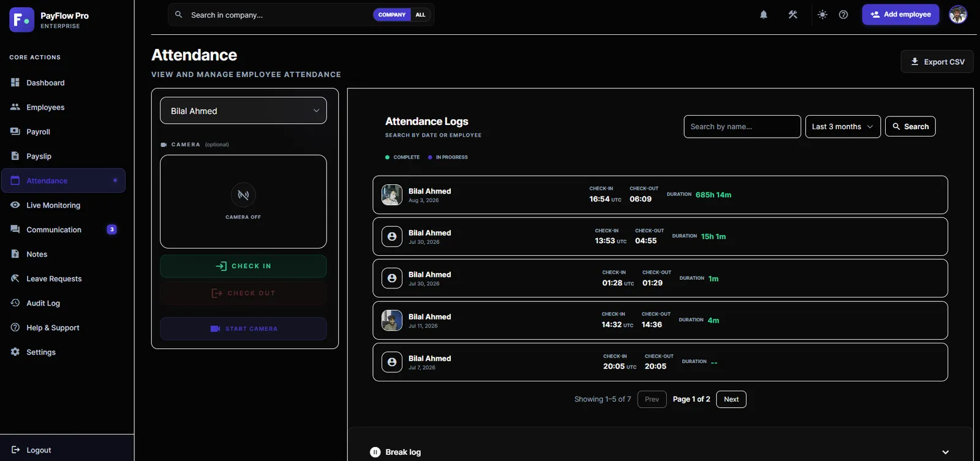Click the 685h 14m duration value
This screenshot has width=980, height=461.
point(713,195)
